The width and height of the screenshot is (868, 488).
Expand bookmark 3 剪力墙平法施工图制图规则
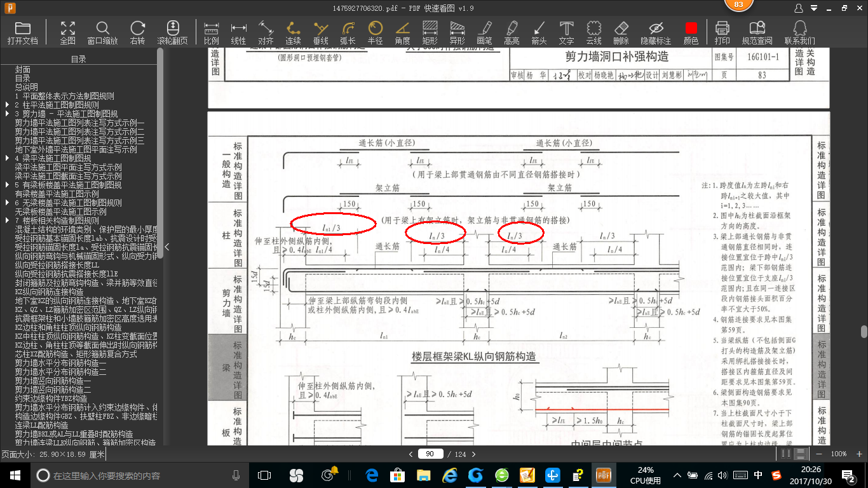pos(8,114)
